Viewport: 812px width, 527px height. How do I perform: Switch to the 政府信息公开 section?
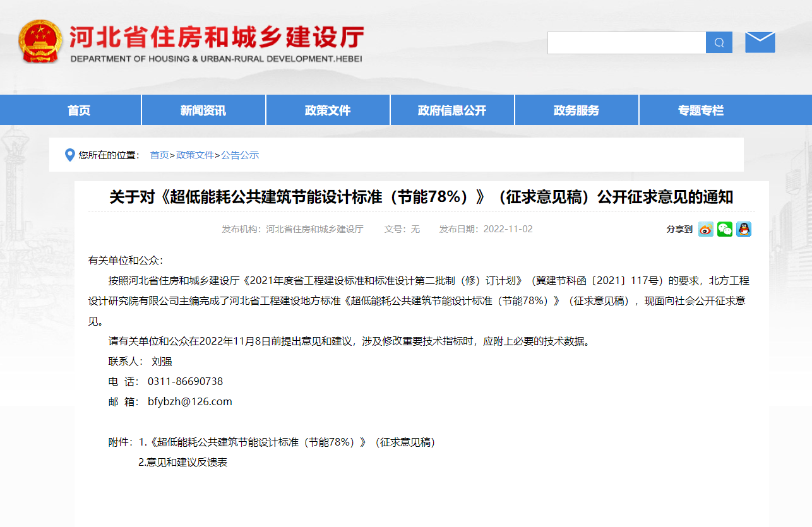pyautogui.click(x=452, y=110)
